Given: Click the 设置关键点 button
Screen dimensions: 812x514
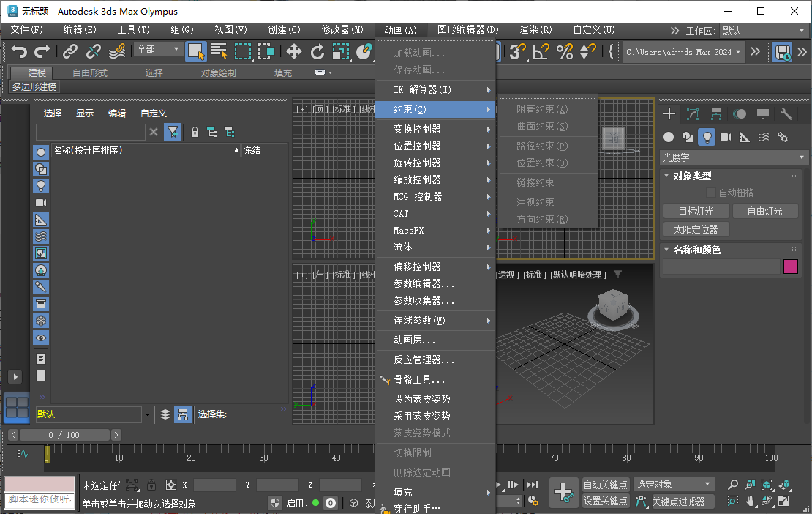Looking at the screenshot, I should coord(606,501).
